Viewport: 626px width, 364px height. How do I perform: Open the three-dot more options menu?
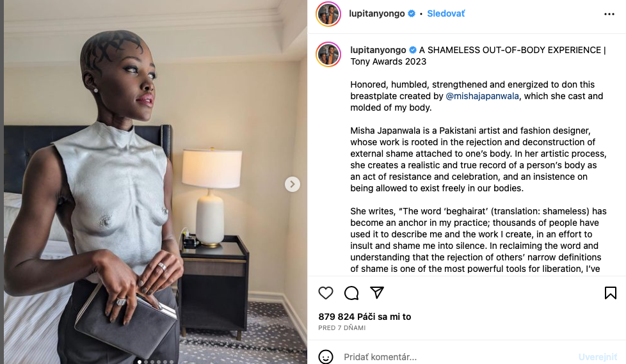[609, 13]
